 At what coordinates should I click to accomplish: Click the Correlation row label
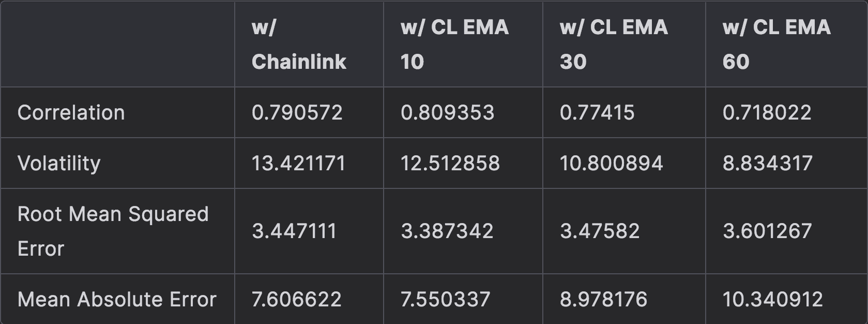click(71, 113)
